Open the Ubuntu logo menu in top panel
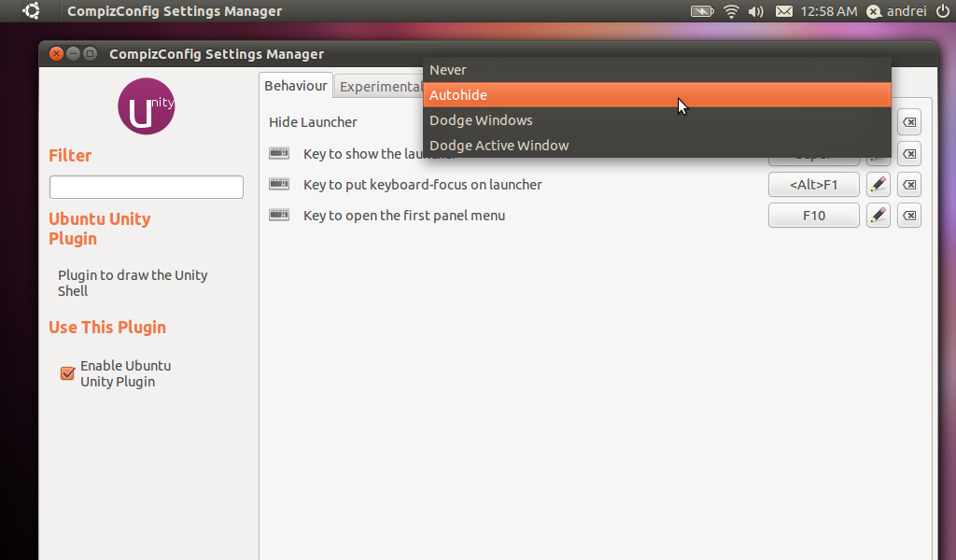The image size is (956, 560). (31, 11)
